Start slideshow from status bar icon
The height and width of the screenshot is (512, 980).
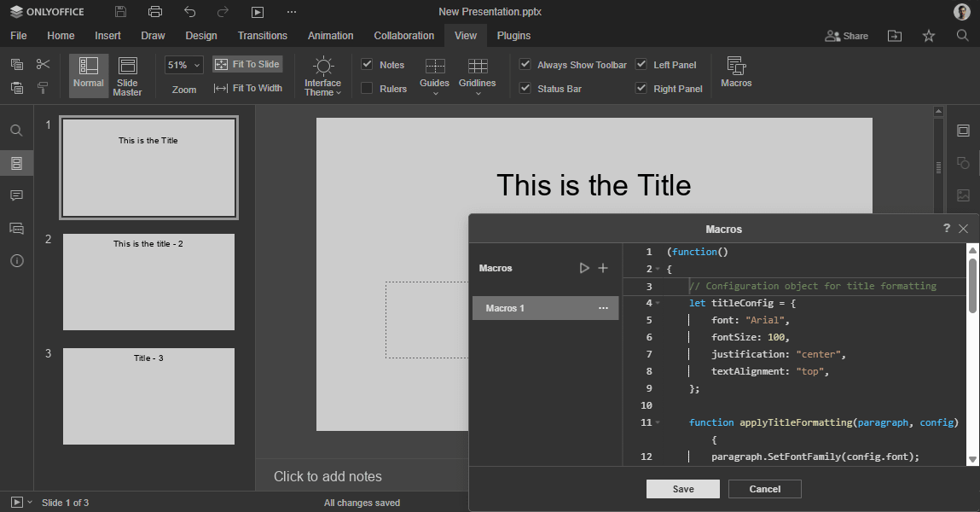point(17,502)
